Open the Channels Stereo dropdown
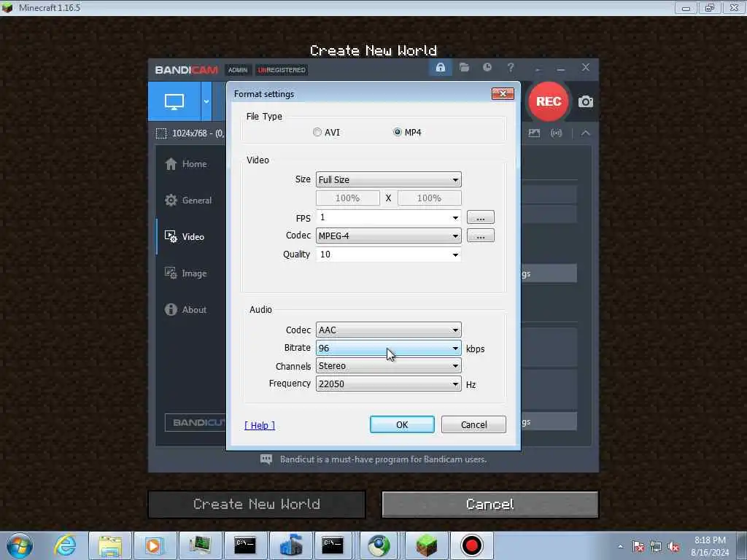Image resolution: width=747 pixels, height=560 pixels. [x=388, y=366]
